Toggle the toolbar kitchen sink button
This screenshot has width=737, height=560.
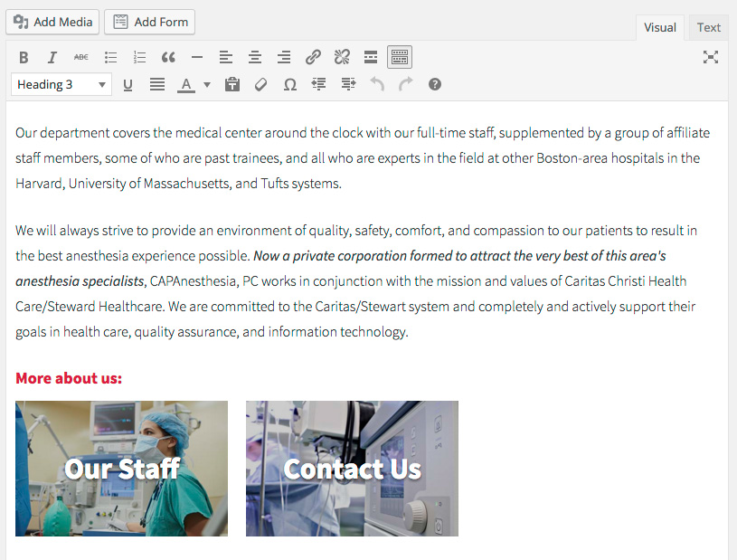coord(400,58)
